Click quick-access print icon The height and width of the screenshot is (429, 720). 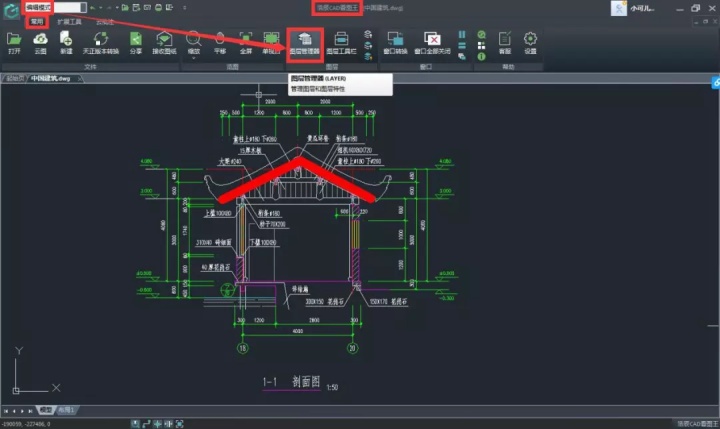click(x=158, y=7)
